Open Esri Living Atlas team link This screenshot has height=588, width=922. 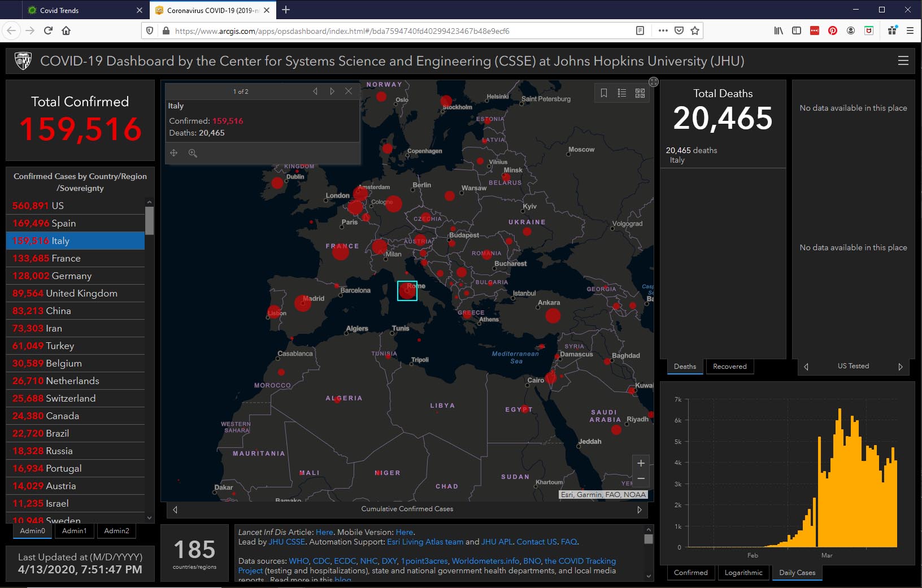coord(425,542)
